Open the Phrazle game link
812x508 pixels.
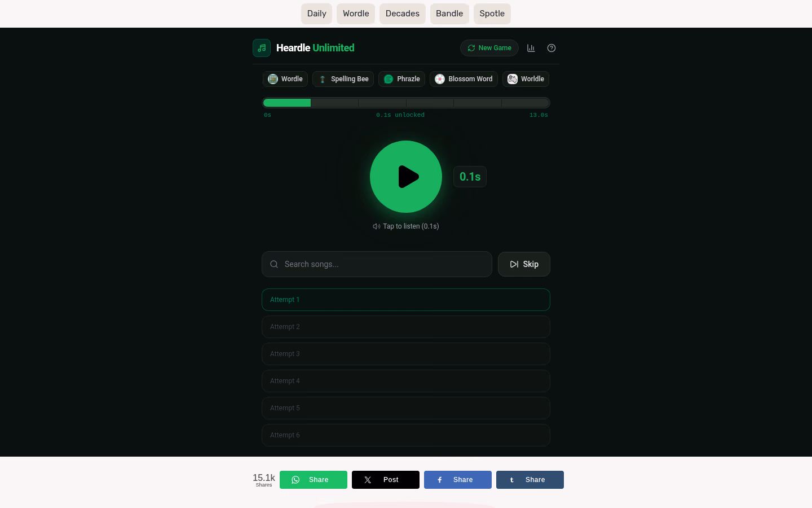pyautogui.click(x=402, y=79)
